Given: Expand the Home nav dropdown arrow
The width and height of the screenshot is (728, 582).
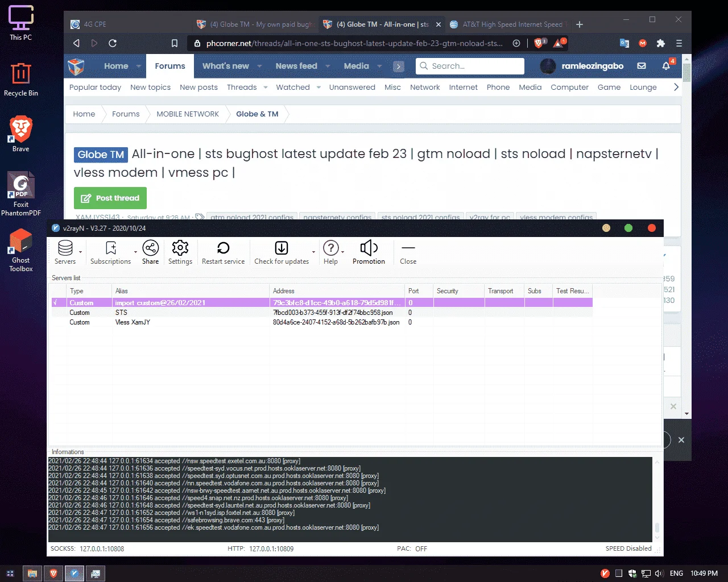Looking at the screenshot, I should (139, 66).
